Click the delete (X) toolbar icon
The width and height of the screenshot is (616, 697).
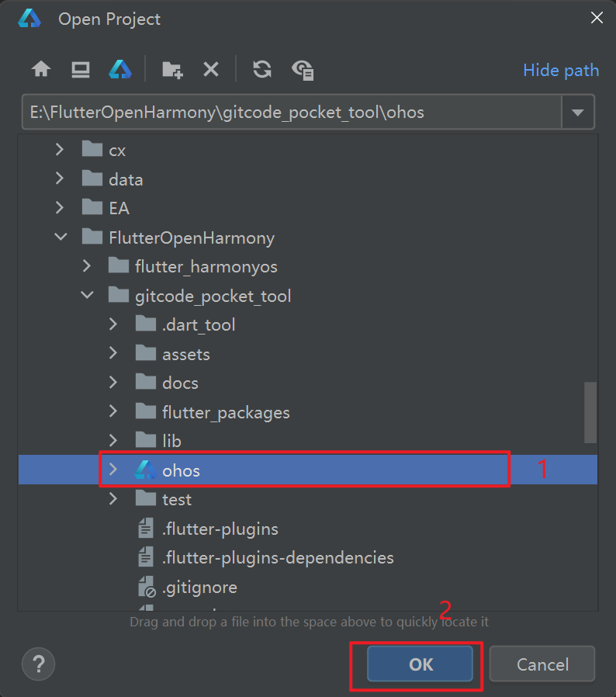coord(211,69)
